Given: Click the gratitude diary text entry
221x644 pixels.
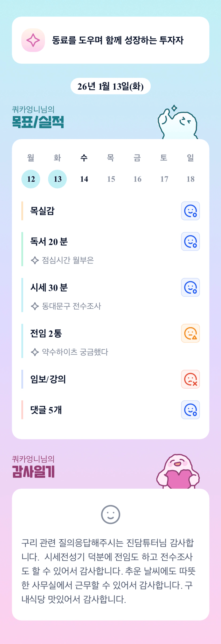Looking at the screenshot, I should (x=108, y=571).
